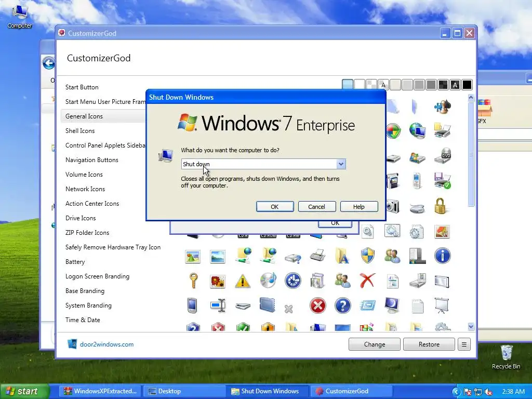532x399 pixels.
Task: Click the icon list scroll-up arrow
Action: point(471,98)
